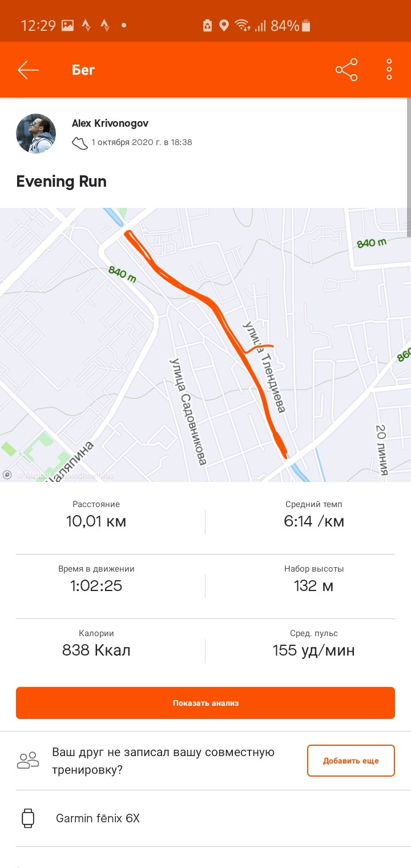Tap the Evening Run title
Viewport: 411px width, 868px height.
(x=62, y=182)
